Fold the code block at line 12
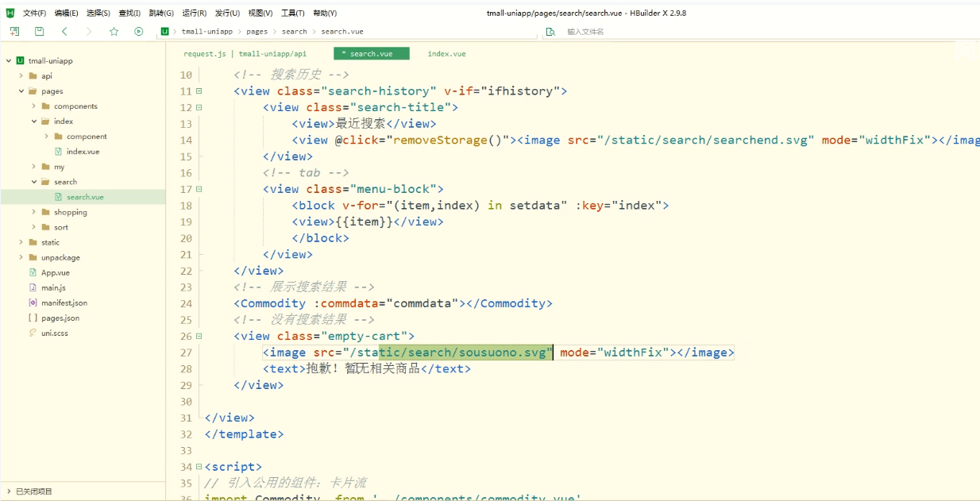980x501 pixels. click(x=199, y=107)
